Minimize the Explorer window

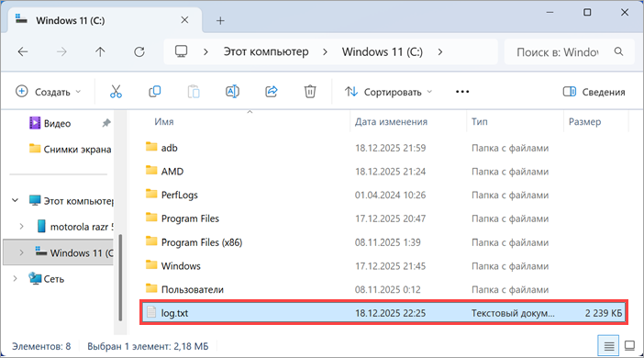(x=550, y=12)
